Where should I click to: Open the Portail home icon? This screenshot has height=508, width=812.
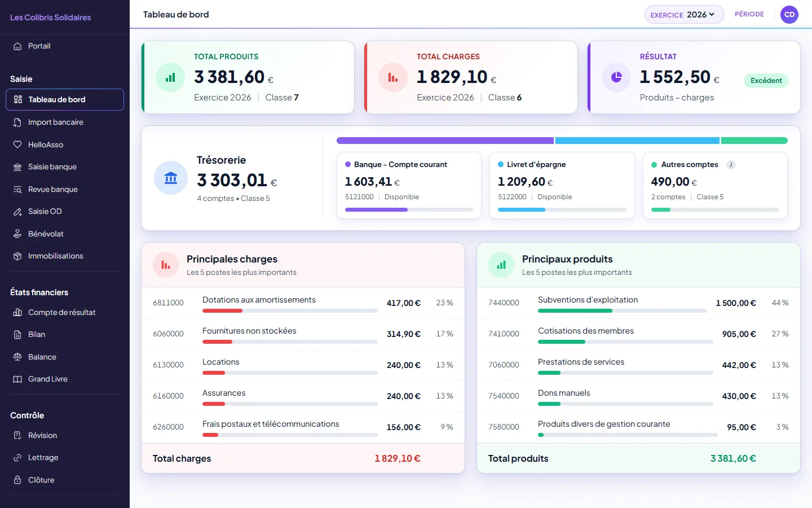(x=17, y=46)
